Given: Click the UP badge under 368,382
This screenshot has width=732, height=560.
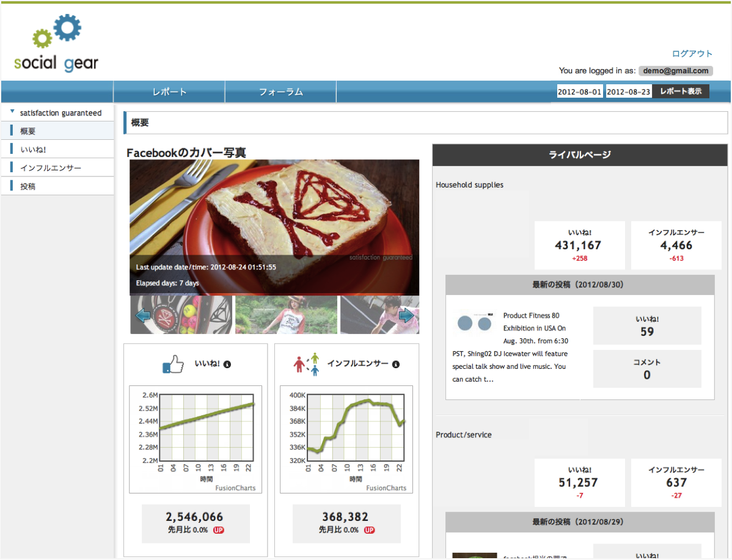Looking at the screenshot, I should point(369,530).
